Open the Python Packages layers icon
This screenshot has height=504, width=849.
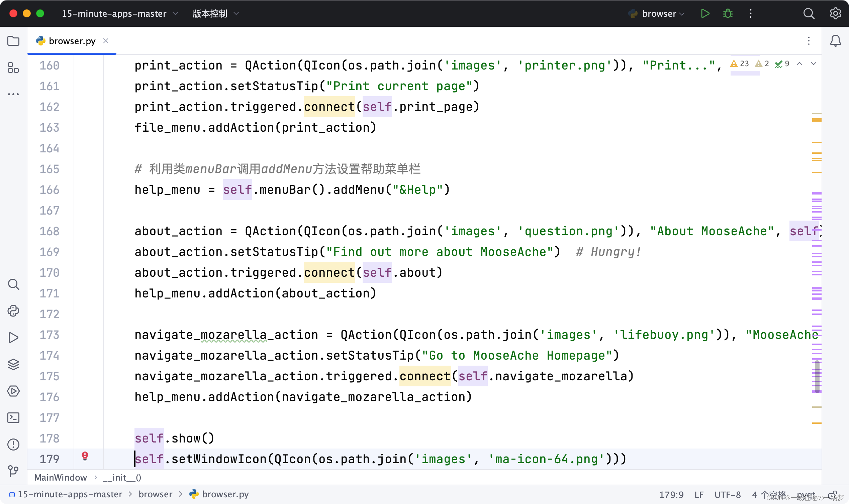coord(13,364)
